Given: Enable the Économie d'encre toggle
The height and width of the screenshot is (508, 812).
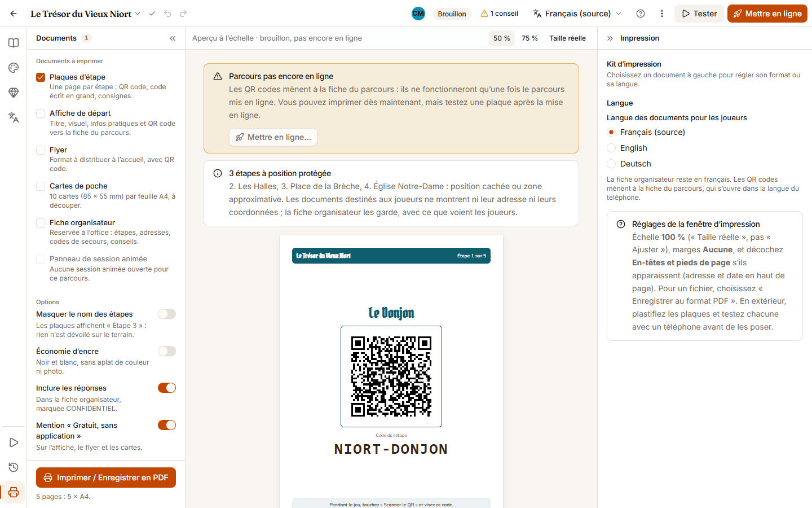Looking at the screenshot, I should click(x=167, y=351).
